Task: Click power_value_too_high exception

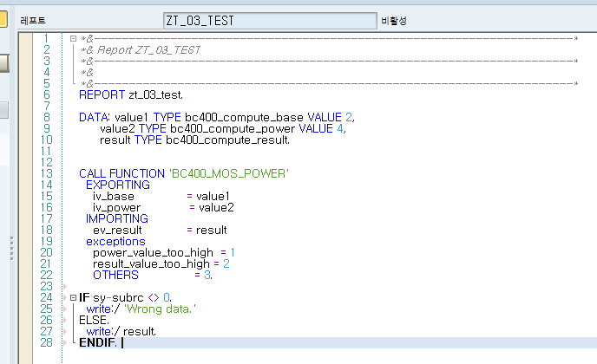Action: point(153,252)
